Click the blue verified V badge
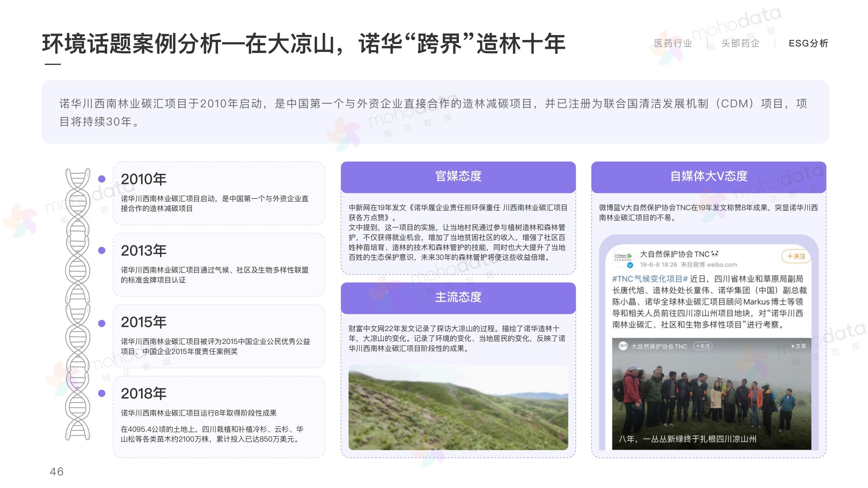 [630, 265]
